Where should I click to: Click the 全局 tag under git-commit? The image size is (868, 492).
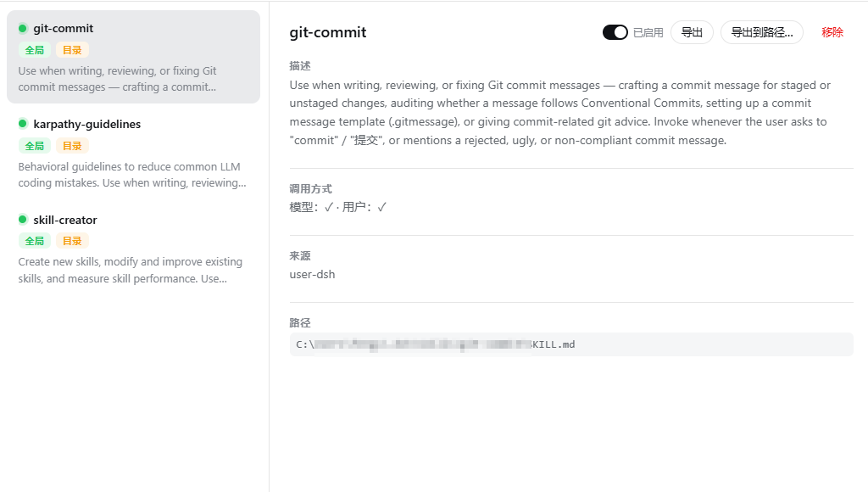34,50
